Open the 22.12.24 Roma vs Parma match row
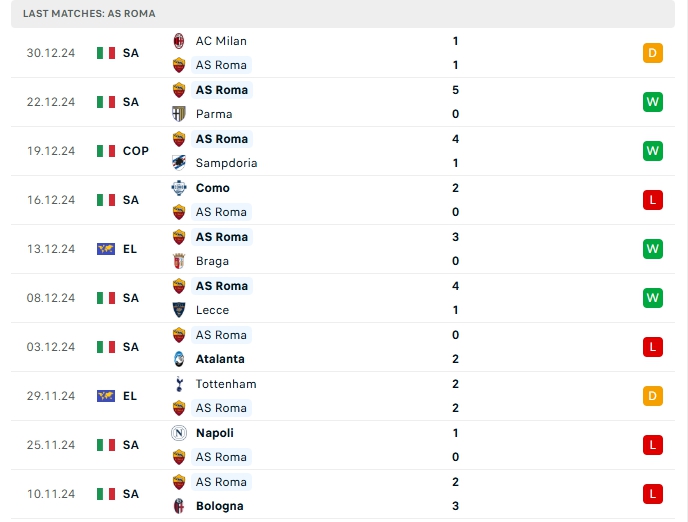The height and width of the screenshot is (522, 688). coord(340,102)
